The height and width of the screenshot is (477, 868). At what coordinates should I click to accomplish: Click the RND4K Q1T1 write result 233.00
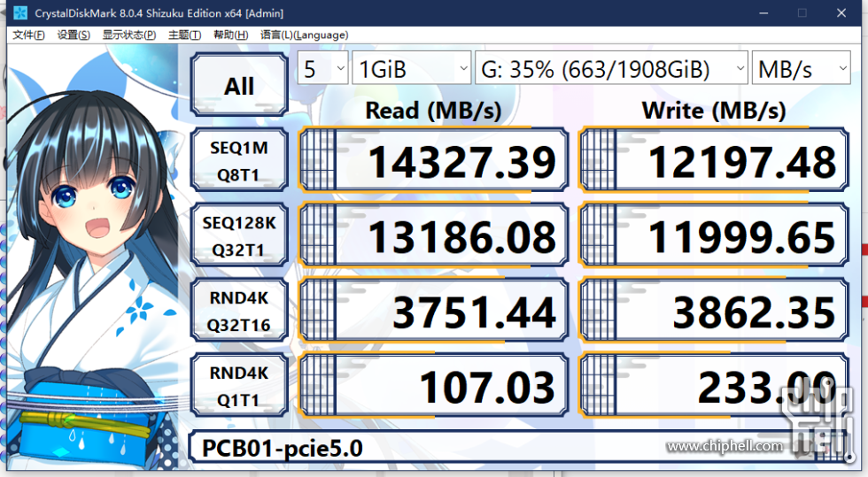point(714,386)
